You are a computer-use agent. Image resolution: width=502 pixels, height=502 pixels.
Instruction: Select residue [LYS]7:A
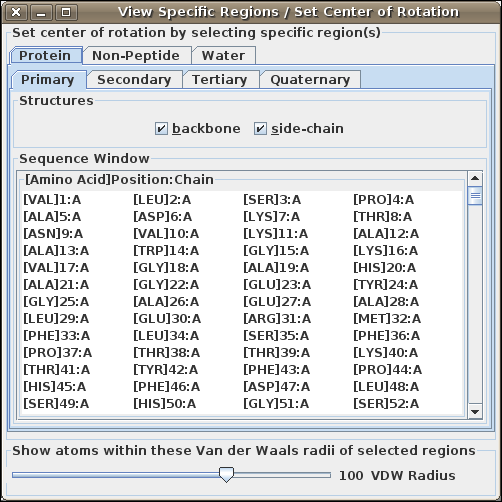click(x=272, y=217)
